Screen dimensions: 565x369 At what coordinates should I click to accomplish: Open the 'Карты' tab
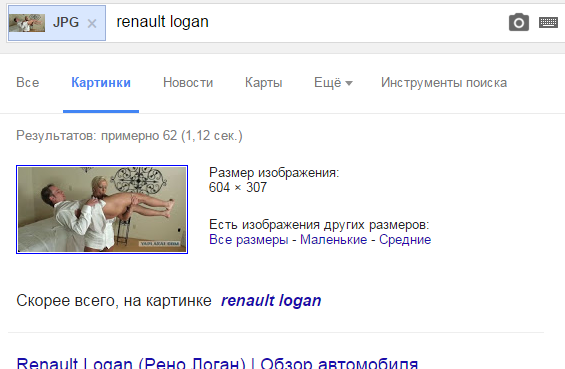(x=264, y=83)
